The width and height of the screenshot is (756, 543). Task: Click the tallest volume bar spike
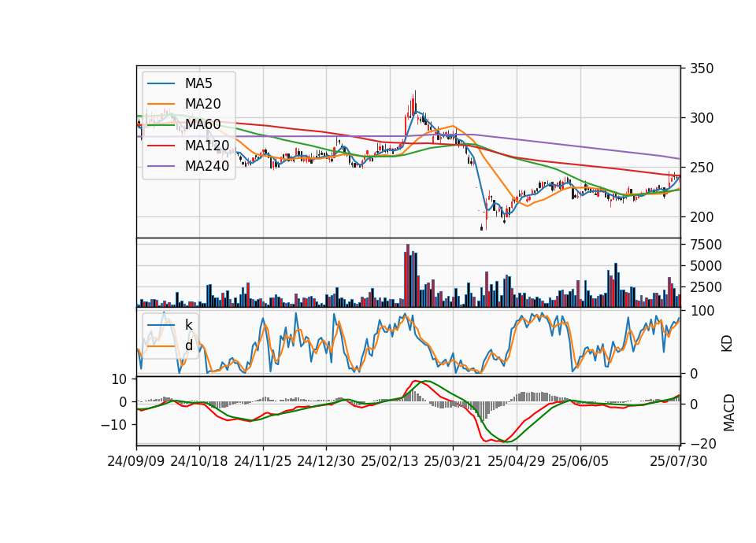point(408,275)
